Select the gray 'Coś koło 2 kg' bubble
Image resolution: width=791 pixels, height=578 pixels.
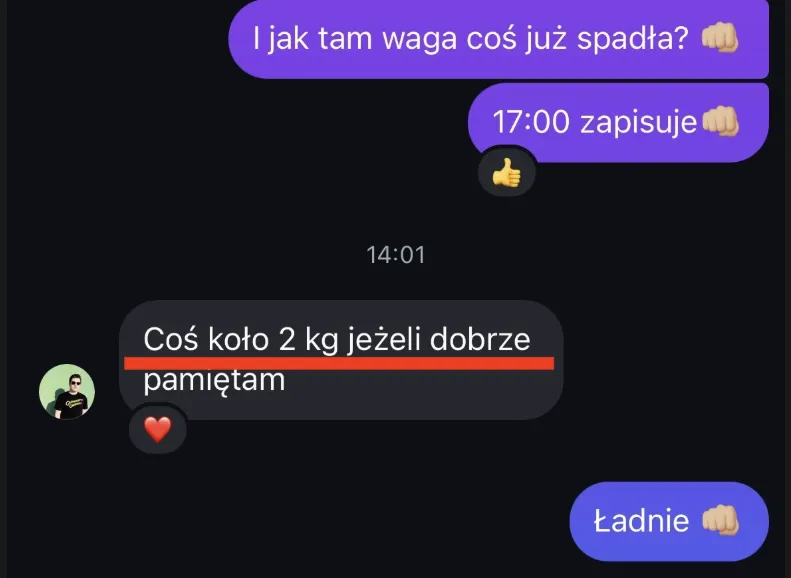(x=341, y=360)
